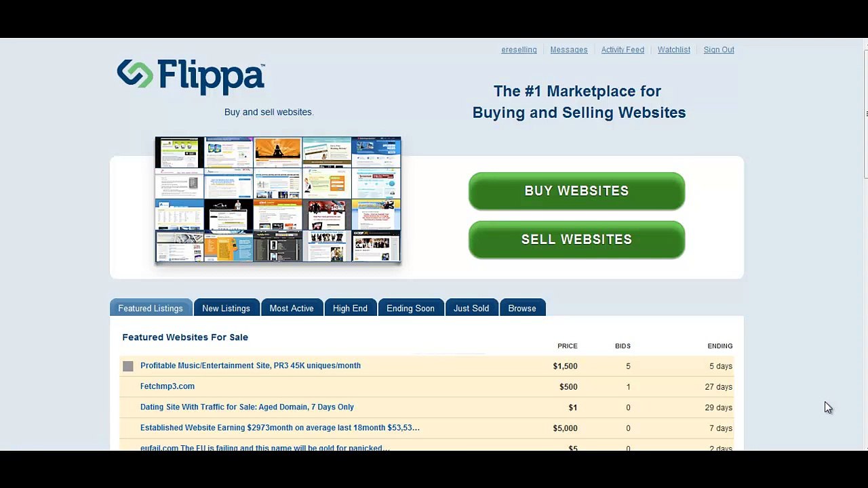Click the '27 days' ending time
Viewport: 868px width, 488px height.
(719, 387)
